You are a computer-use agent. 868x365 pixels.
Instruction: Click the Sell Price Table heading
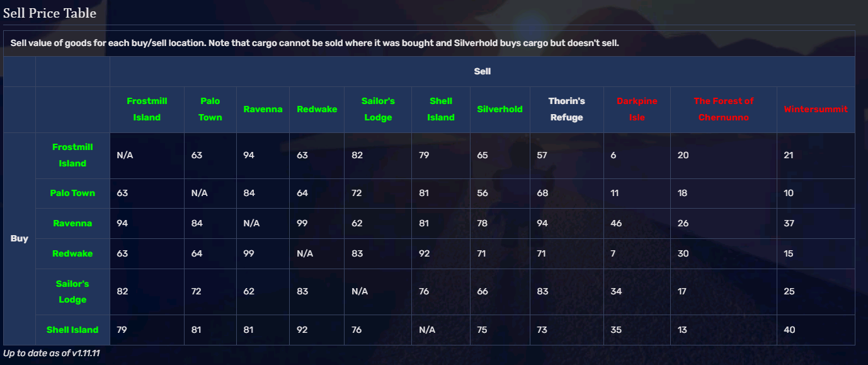(50, 12)
